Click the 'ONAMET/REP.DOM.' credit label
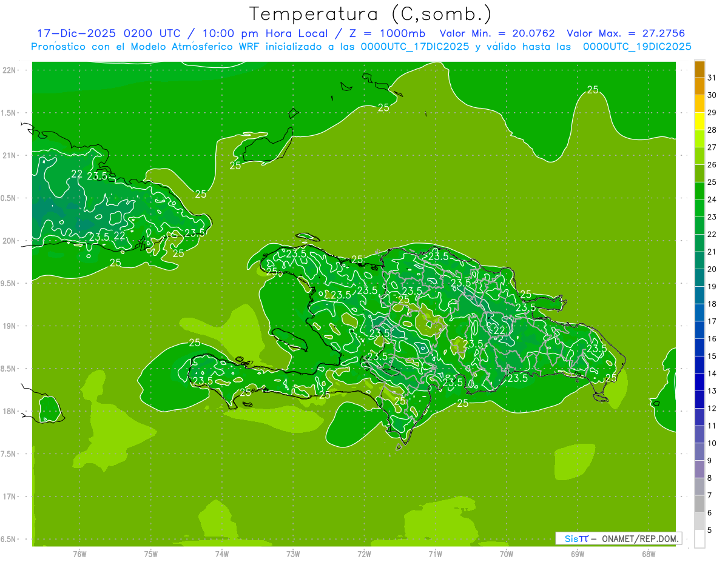The width and height of the screenshot is (728, 562). pyautogui.click(x=639, y=538)
